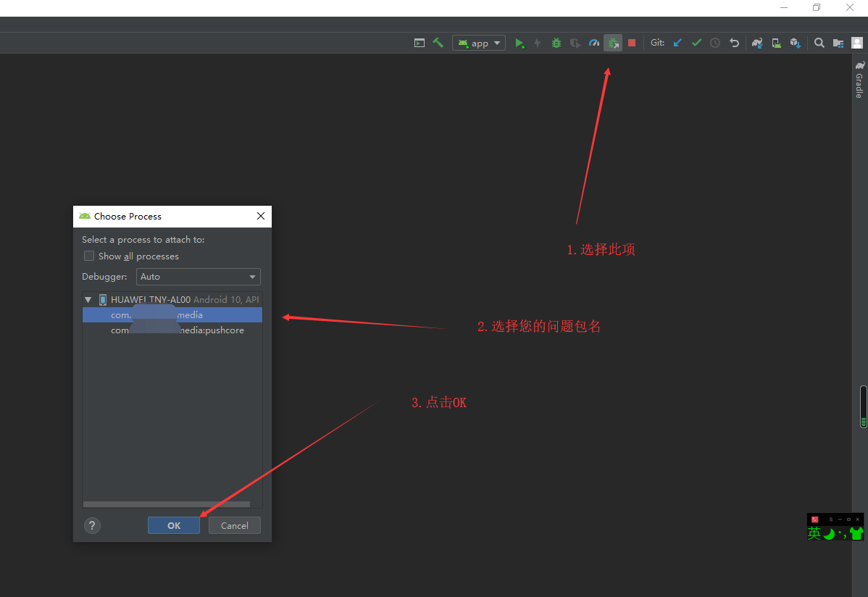Open the Debugger Auto dropdown

(198, 276)
